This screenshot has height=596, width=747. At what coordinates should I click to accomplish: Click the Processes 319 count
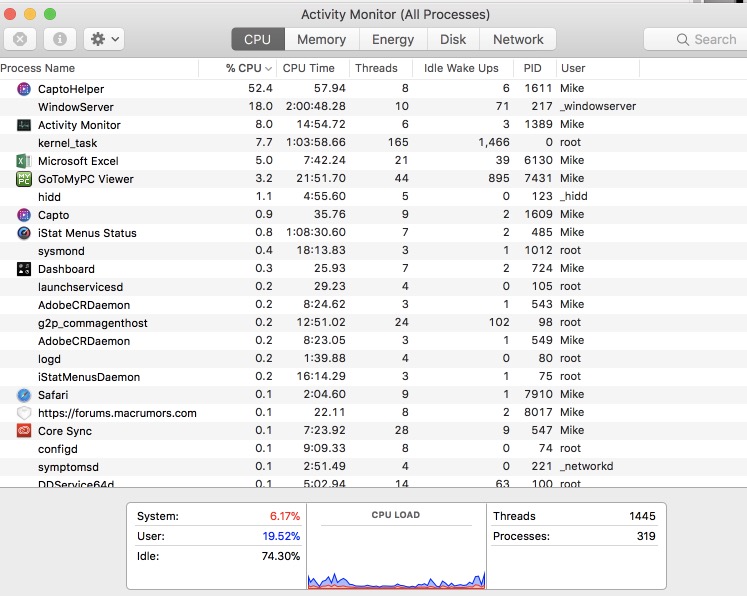tap(646, 536)
